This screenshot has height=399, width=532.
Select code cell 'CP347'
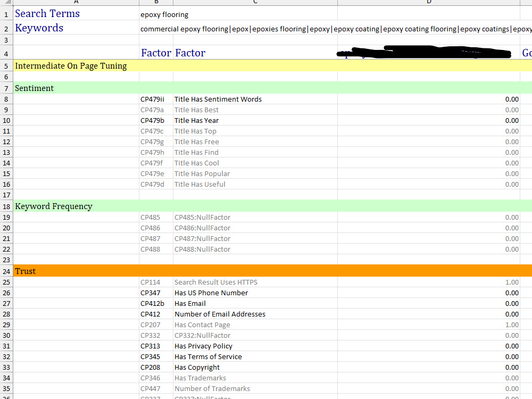(156, 293)
